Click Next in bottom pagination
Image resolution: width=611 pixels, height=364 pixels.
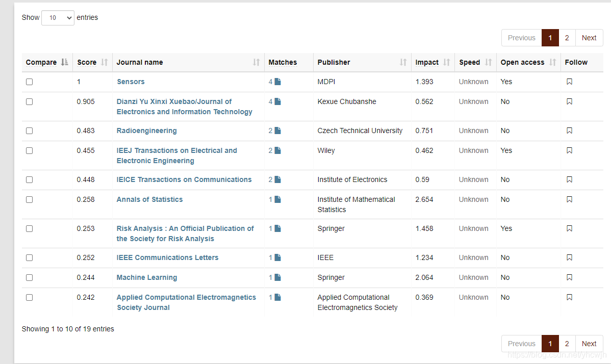[589, 344]
